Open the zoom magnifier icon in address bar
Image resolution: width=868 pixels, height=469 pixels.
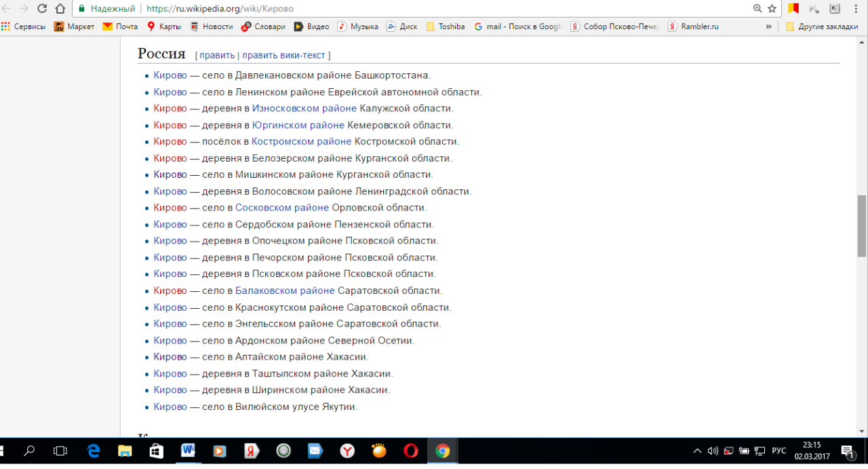pyautogui.click(x=757, y=9)
